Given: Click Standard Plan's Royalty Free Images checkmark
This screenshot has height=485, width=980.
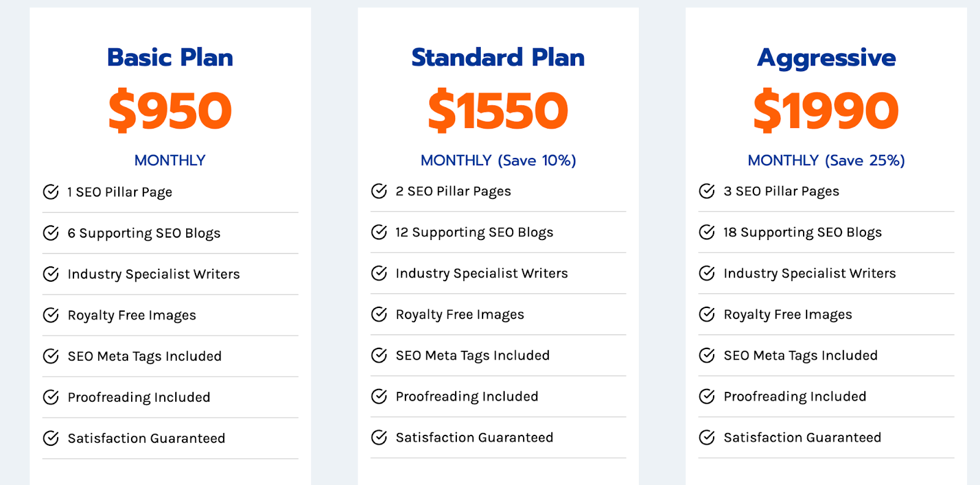Looking at the screenshot, I should [x=379, y=314].
